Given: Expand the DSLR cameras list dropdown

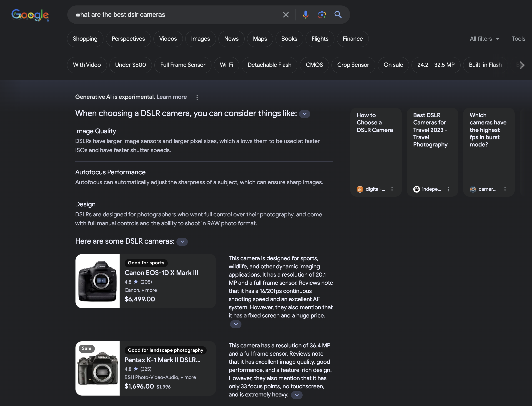Looking at the screenshot, I should (181, 241).
